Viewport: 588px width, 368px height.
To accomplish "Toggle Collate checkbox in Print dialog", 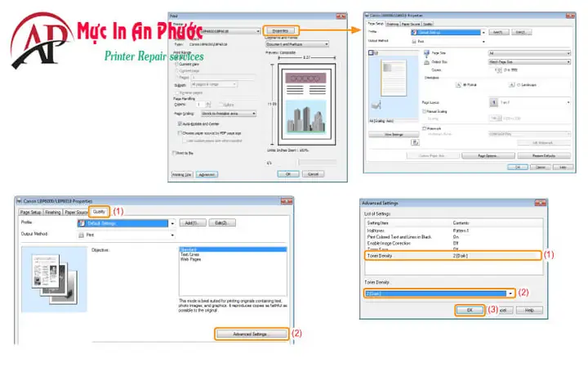I will [221, 105].
